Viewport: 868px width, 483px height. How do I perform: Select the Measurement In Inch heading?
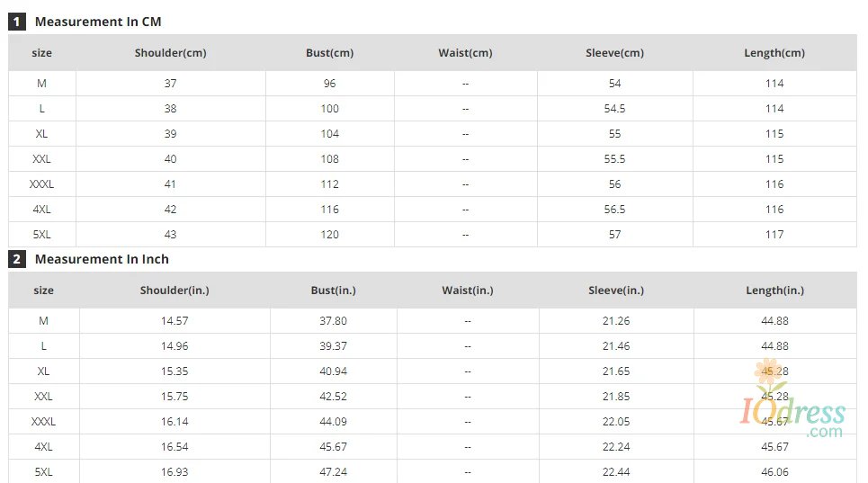102,259
